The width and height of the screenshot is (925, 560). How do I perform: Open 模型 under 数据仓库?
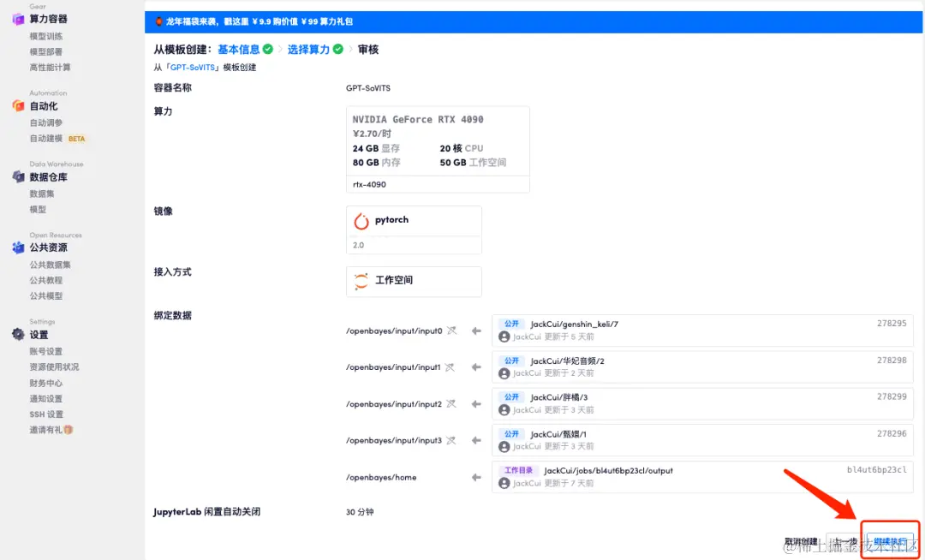click(x=38, y=209)
